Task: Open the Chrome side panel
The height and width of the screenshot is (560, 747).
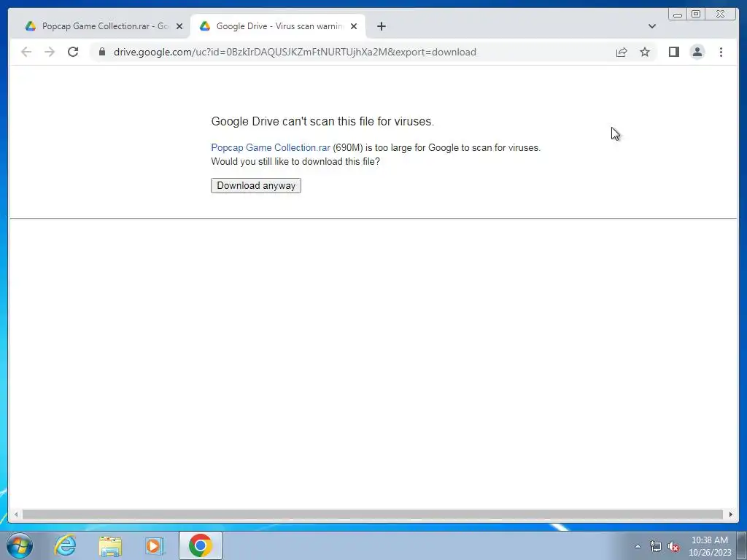Action: (673, 52)
